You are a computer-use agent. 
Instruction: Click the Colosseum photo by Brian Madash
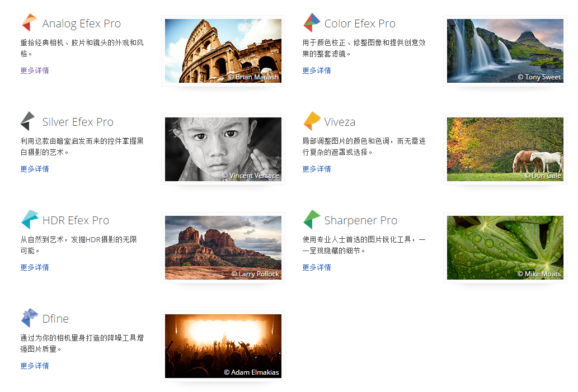223,50
